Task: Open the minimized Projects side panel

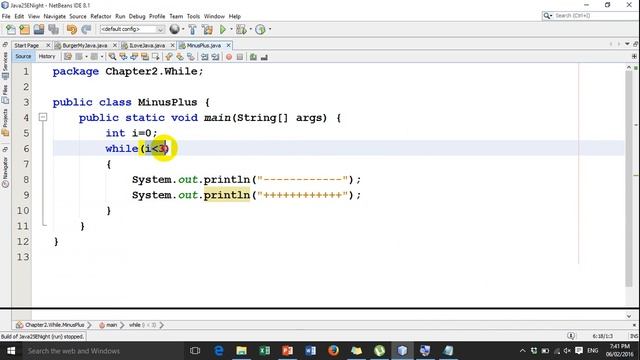Action: coord(5,122)
